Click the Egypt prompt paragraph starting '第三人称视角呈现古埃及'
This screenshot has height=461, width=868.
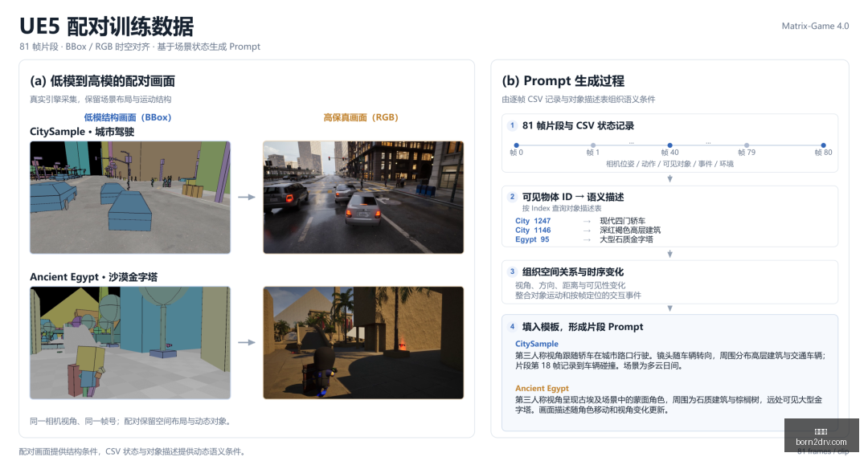pyautogui.click(x=669, y=405)
